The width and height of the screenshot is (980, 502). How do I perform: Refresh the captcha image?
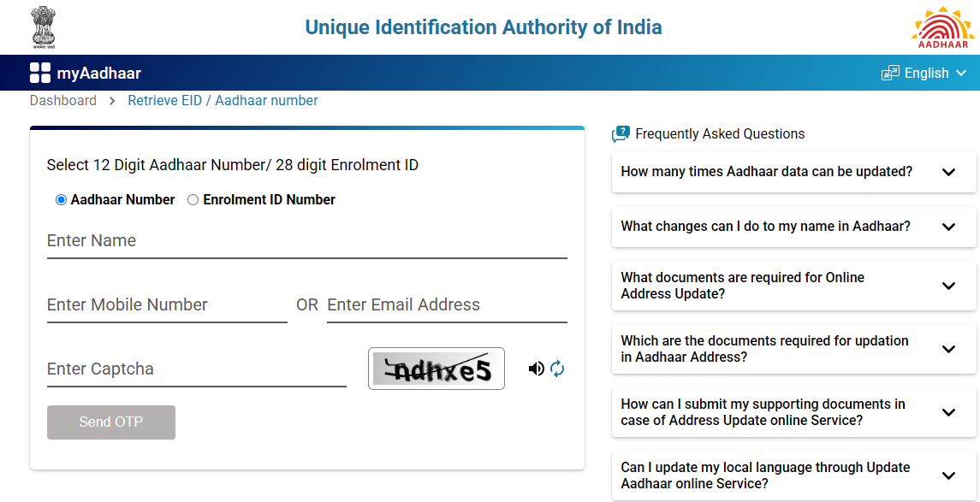coord(557,369)
